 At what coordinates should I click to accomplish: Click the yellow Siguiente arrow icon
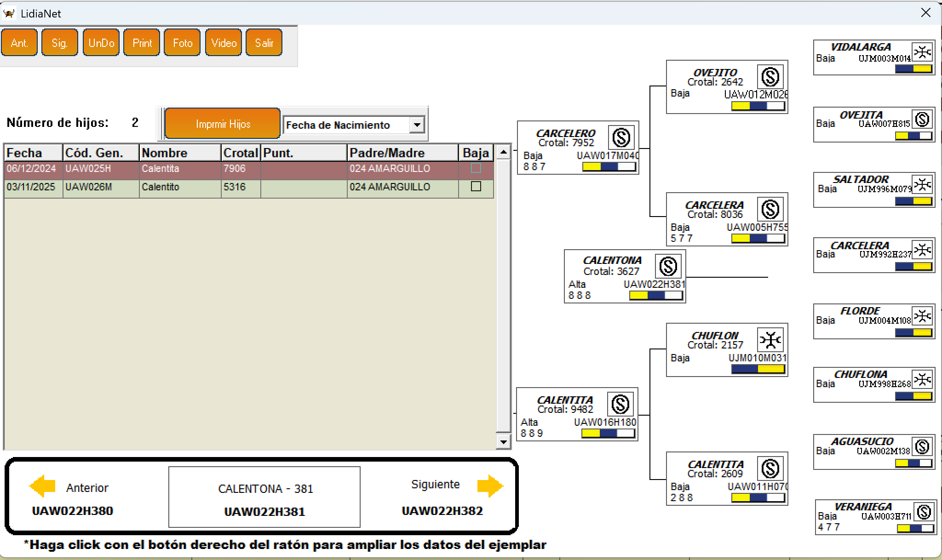(490, 486)
